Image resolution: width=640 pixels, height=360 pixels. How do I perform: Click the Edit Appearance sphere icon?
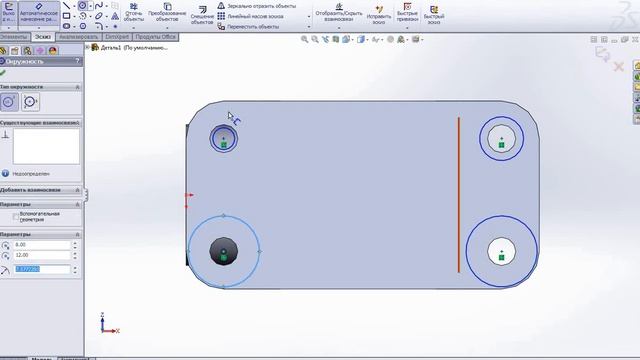(390, 39)
